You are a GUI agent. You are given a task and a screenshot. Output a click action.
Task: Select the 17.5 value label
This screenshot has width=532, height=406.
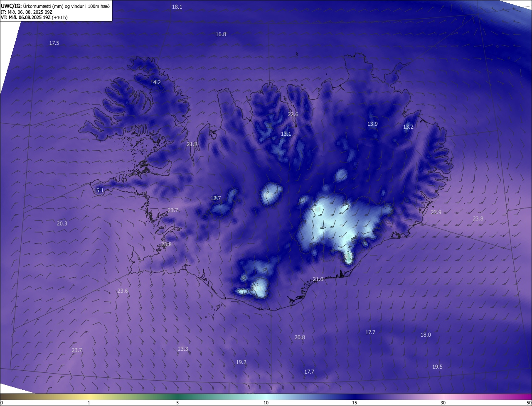[54, 43]
